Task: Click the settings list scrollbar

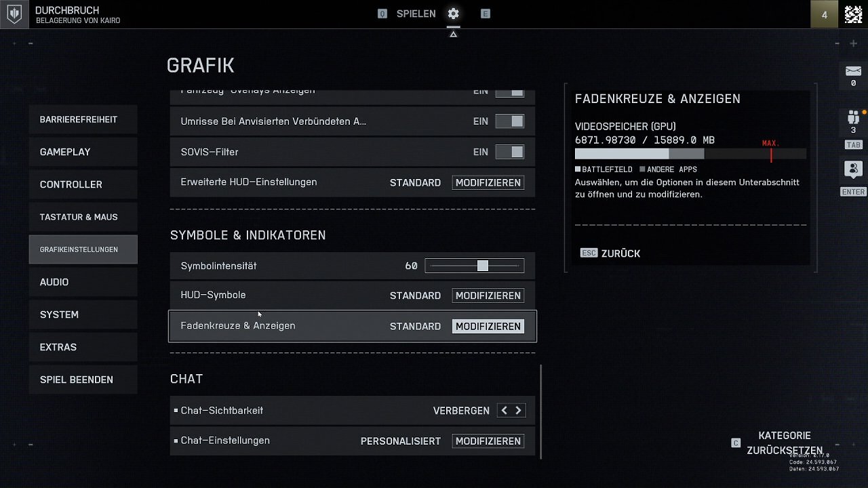Action: (x=540, y=412)
